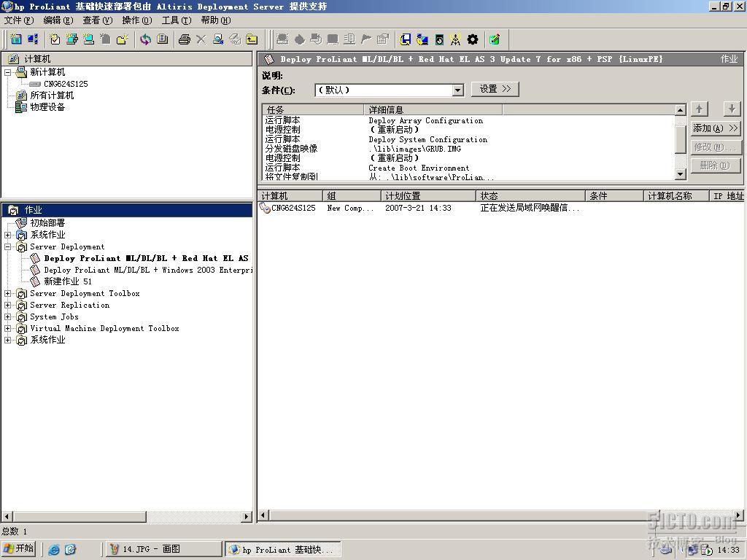Click the stacked documents icon beside refresh
Viewport: 747px width, 560px height.
[163, 39]
